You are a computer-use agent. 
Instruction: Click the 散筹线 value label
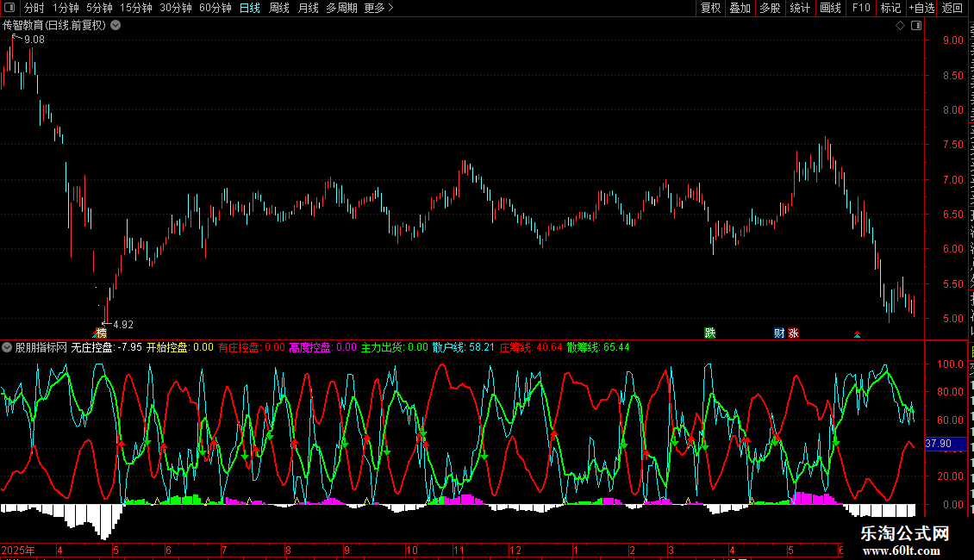(598, 347)
